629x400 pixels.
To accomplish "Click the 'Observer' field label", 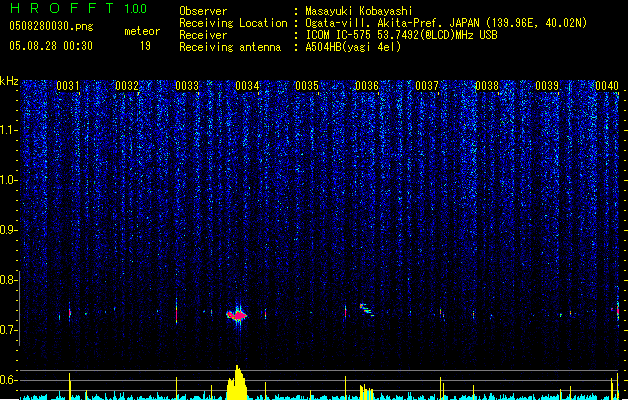I will (203, 11).
